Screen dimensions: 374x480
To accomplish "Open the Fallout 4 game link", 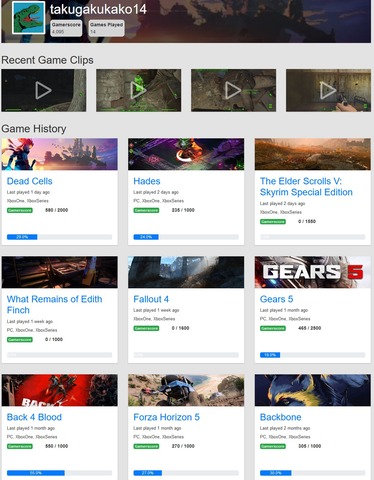I will point(151,299).
